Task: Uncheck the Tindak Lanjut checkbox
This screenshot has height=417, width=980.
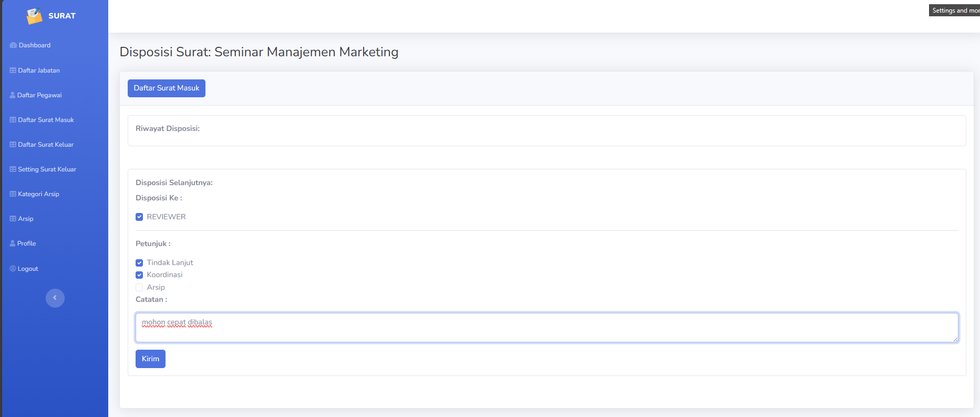Action: tap(139, 263)
